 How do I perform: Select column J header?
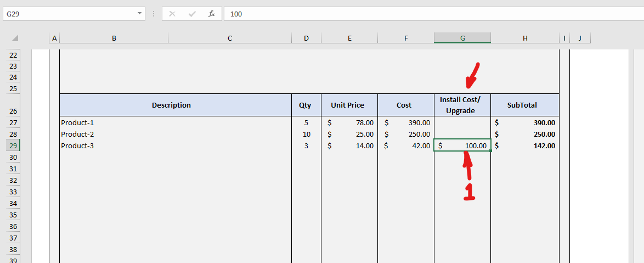(x=580, y=38)
